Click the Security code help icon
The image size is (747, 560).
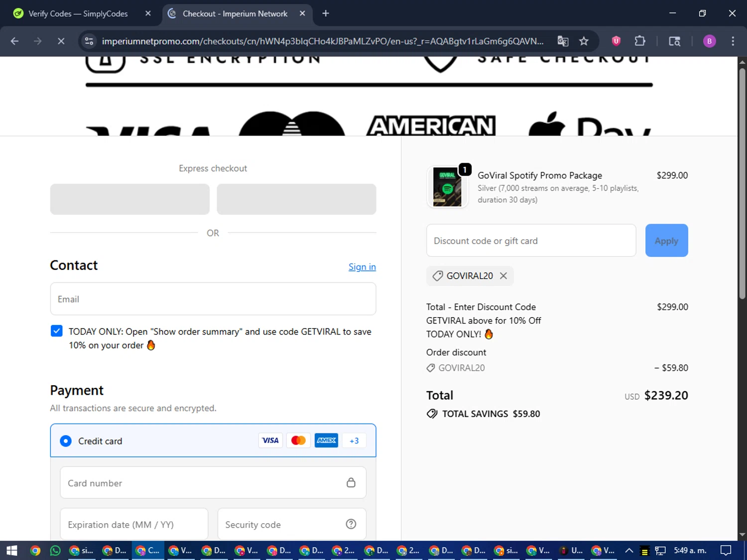point(351,524)
